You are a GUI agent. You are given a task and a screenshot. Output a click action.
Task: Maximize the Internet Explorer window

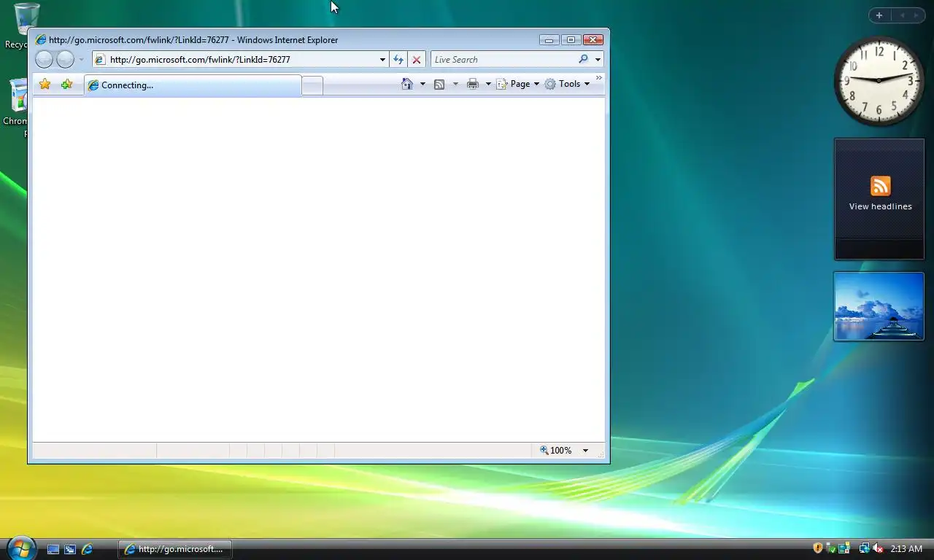(571, 40)
